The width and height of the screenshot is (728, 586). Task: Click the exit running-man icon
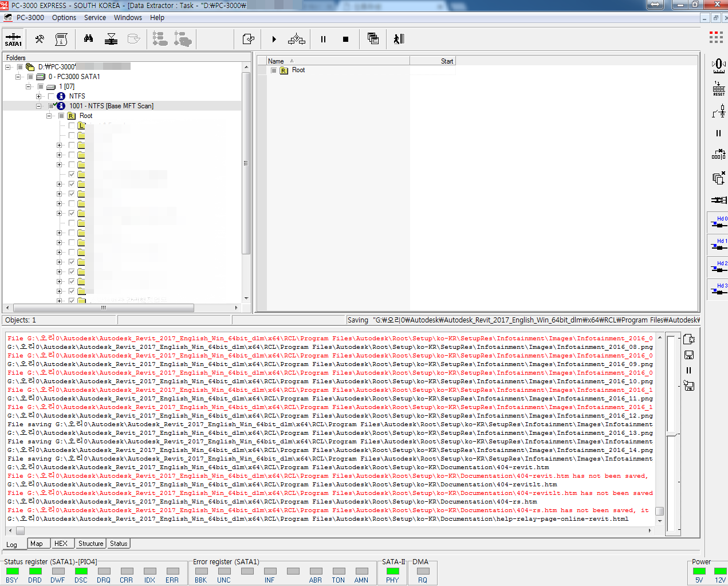399,39
